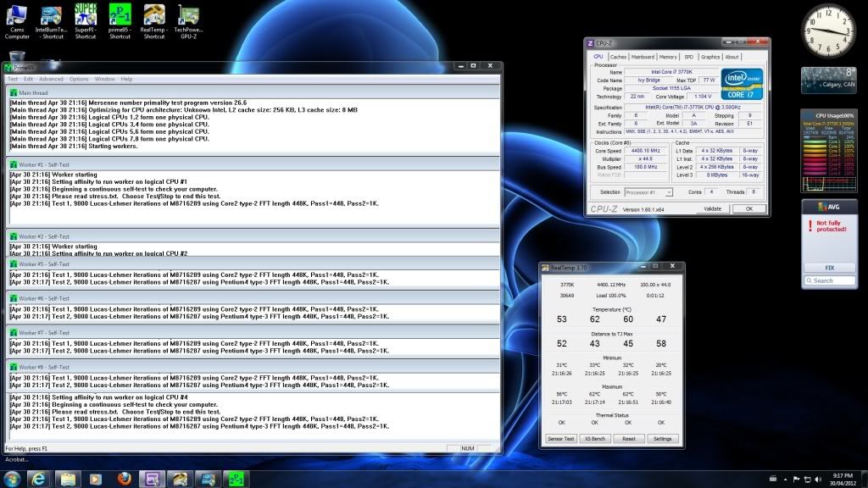Open Settings in RealTemp
Image resolution: width=868 pixels, height=488 pixels.
663,439
